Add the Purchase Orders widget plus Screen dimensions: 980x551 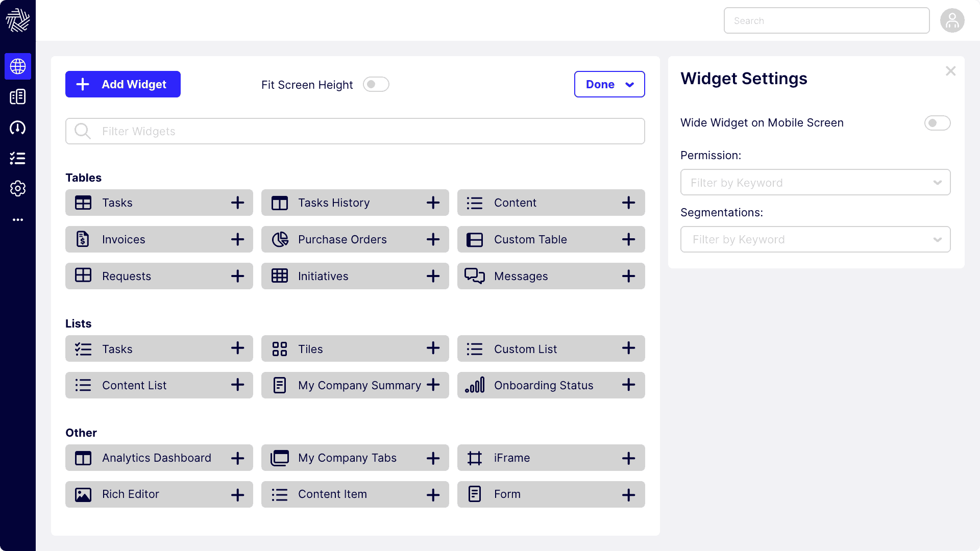tap(433, 239)
